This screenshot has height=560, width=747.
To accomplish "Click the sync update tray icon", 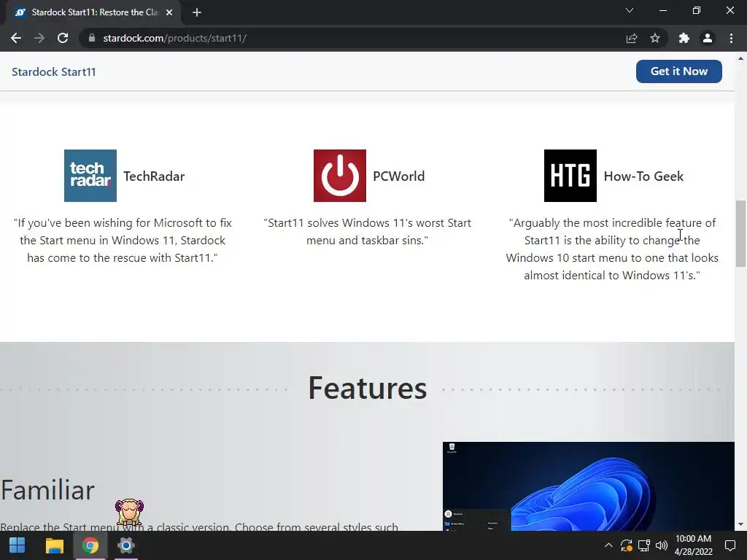I will pos(626,545).
